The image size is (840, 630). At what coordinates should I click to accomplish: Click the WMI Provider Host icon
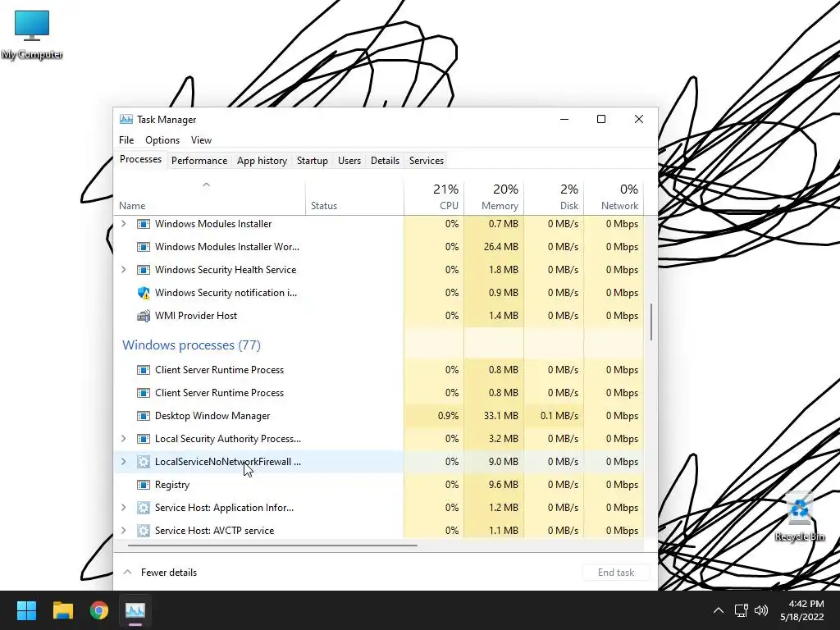click(143, 316)
